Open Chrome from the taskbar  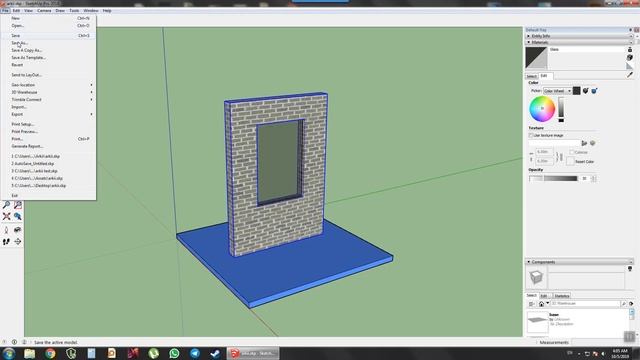[50, 353]
